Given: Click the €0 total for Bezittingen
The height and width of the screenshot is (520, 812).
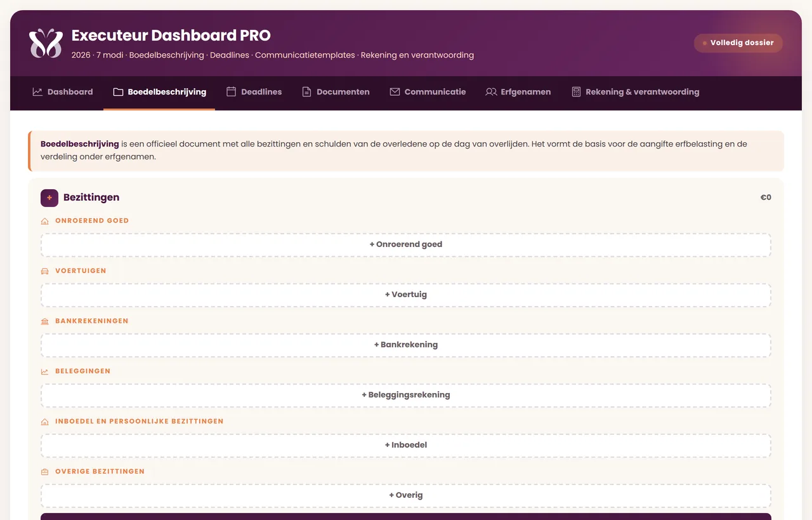Looking at the screenshot, I should pyautogui.click(x=766, y=197).
